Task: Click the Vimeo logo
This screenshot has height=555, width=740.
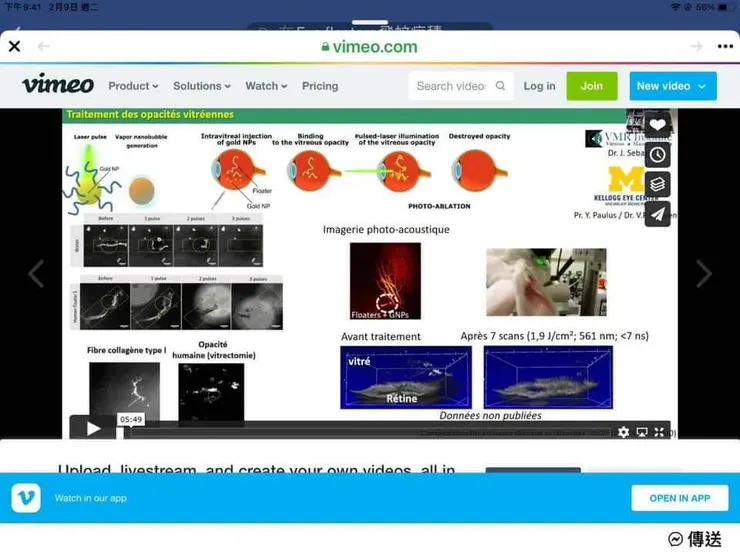Action: click(58, 84)
